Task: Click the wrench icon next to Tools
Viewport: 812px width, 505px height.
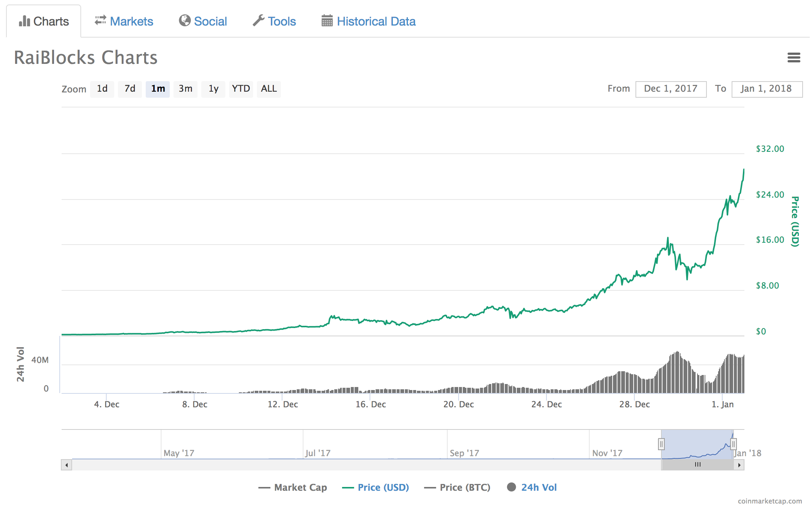Action: coord(259,21)
